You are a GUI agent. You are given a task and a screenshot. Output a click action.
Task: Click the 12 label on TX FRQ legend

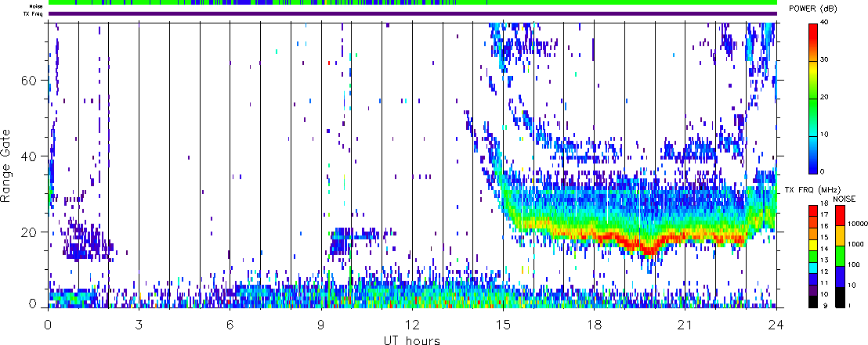pos(824,271)
